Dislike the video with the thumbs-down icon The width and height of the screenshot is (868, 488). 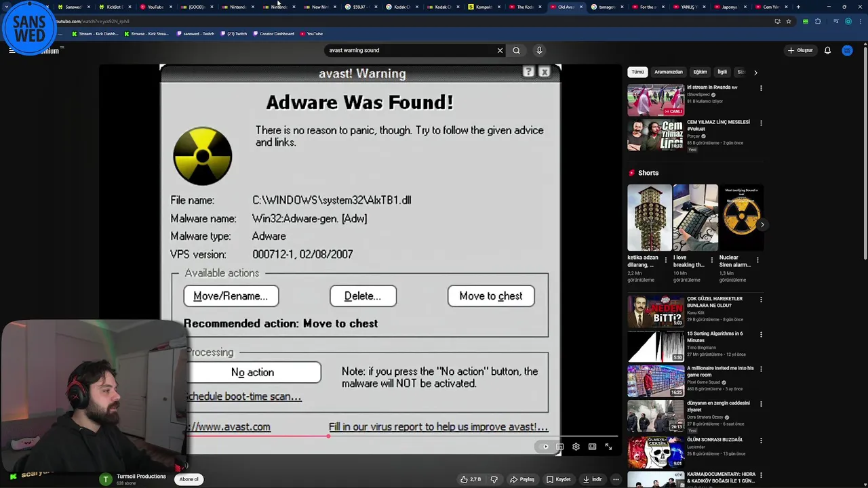pyautogui.click(x=494, y=479)
